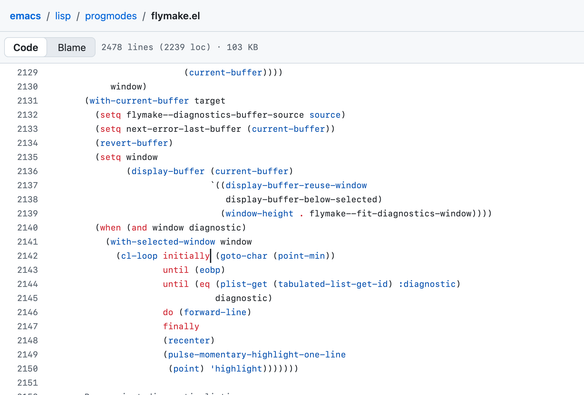Open the emacs repository breadcrumb link
This screenshot has width=584, height=395.
25,16
